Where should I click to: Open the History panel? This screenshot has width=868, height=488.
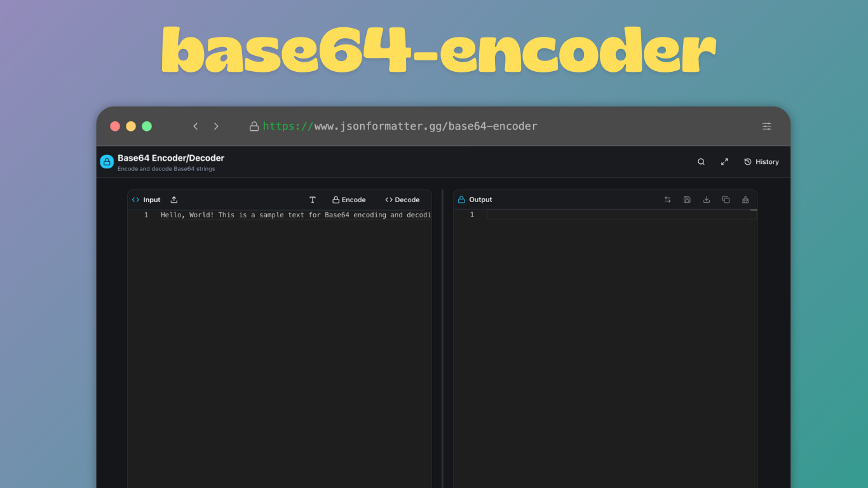[761, 162]
